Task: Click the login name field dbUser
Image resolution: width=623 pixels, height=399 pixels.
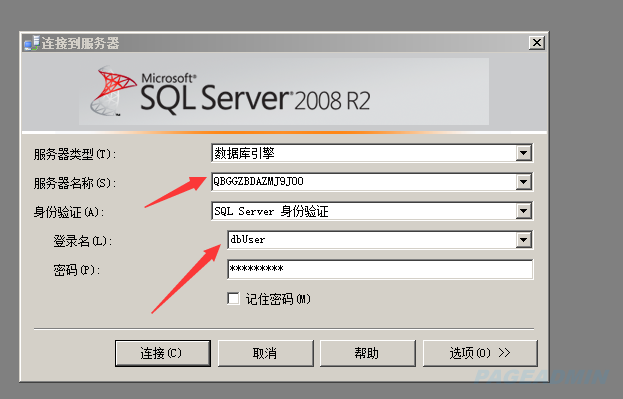Action: point(371,240)
